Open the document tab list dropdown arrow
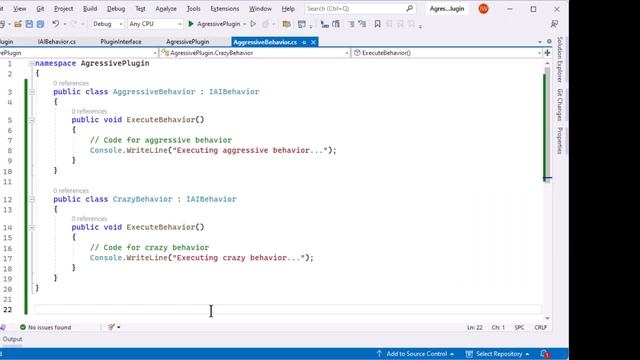The width and height of the screenshot is (640, 360). point(540,42)
